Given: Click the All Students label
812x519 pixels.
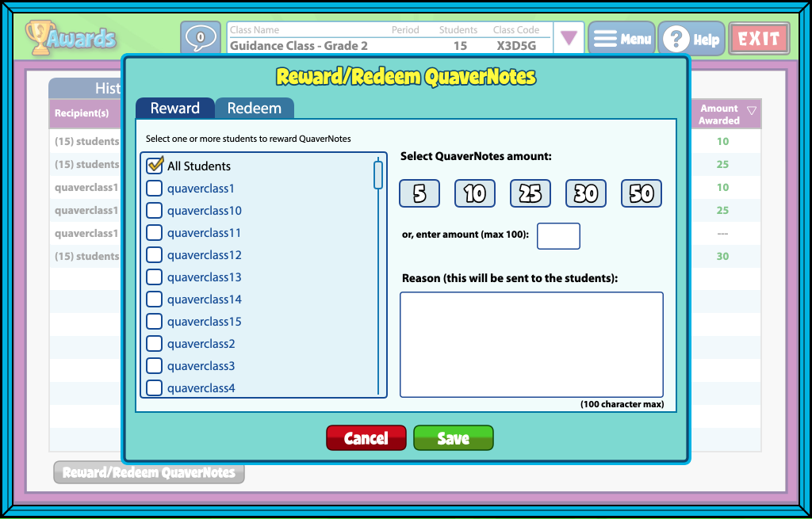Looking at the screenshot, I should tap(199, 166).
